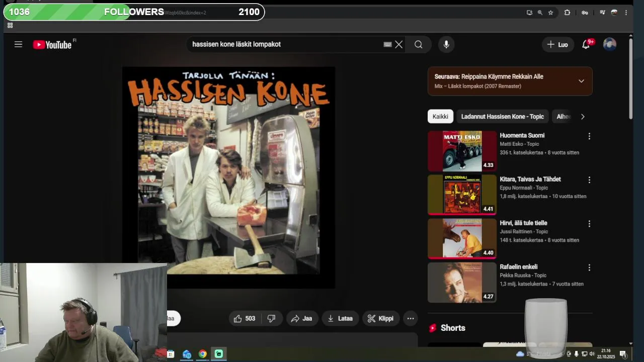This screenshot has height=362, width=644.
Task: Clear the search text with the X icon
Action: (x=398, y=44)
